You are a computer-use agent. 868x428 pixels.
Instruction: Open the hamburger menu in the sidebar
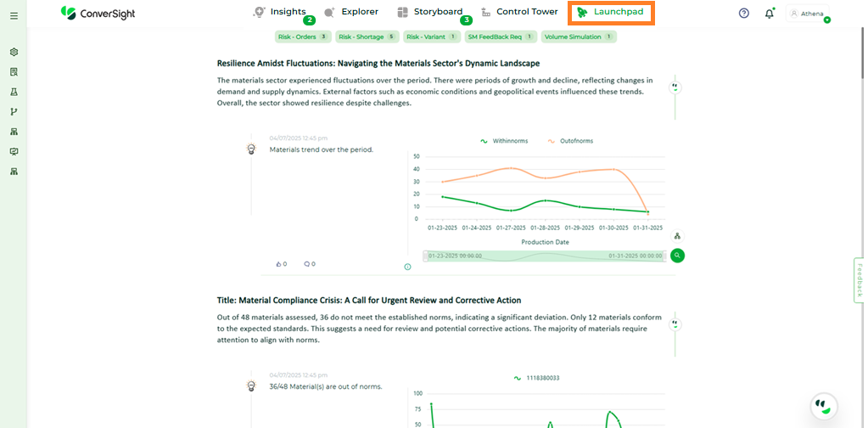[14, 15]
